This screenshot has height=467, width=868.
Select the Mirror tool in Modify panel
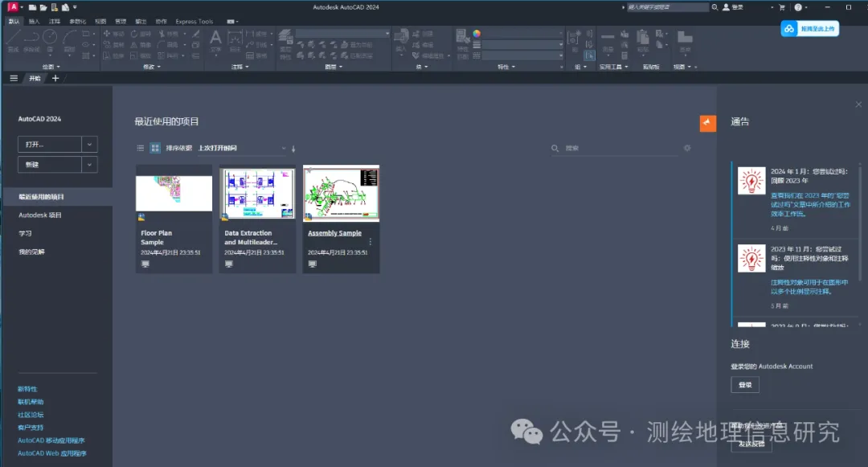141,45
